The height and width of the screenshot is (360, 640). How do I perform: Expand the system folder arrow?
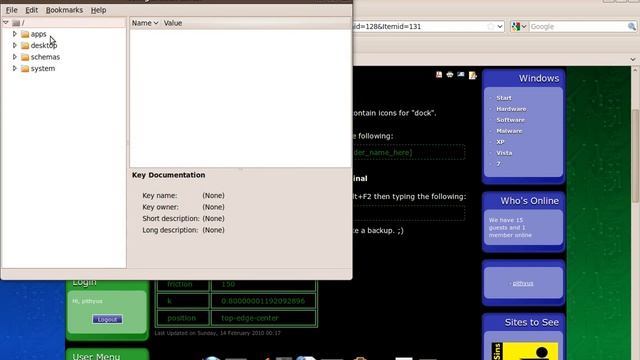tap(15, 68)
